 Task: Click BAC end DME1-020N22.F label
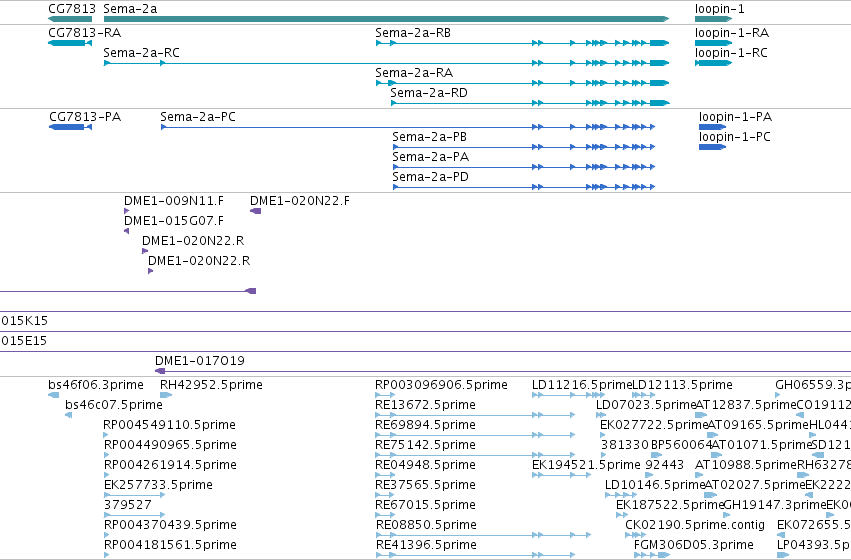click(x=300, y=201)
